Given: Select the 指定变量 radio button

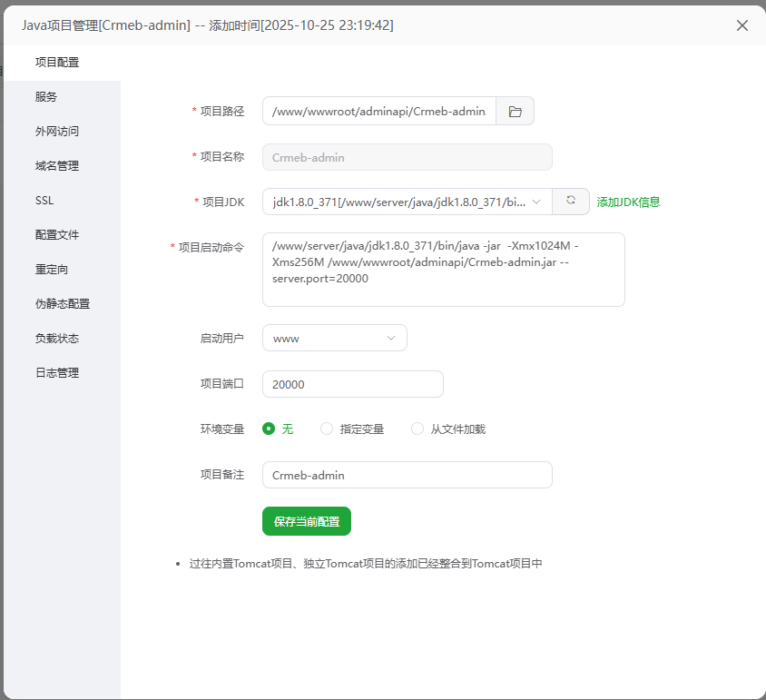Looking at the screenshot, I should click(x=327, y=429).
